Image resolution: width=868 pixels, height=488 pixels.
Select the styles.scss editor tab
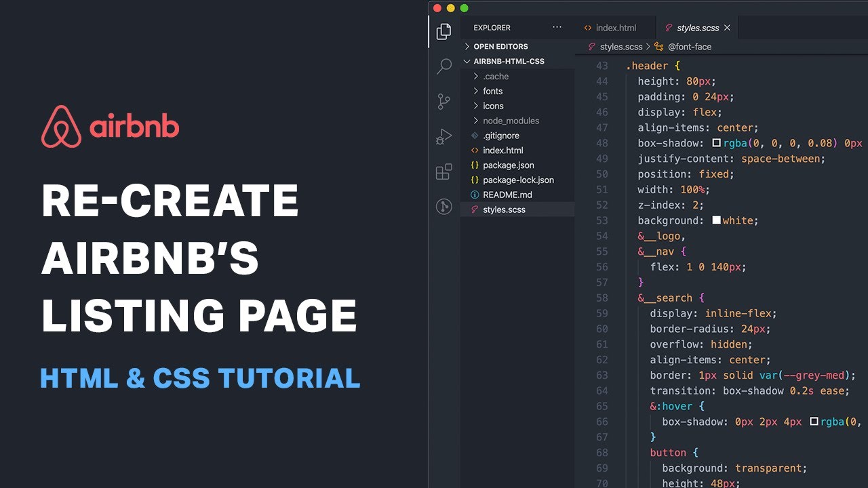[x=698, y=28]
